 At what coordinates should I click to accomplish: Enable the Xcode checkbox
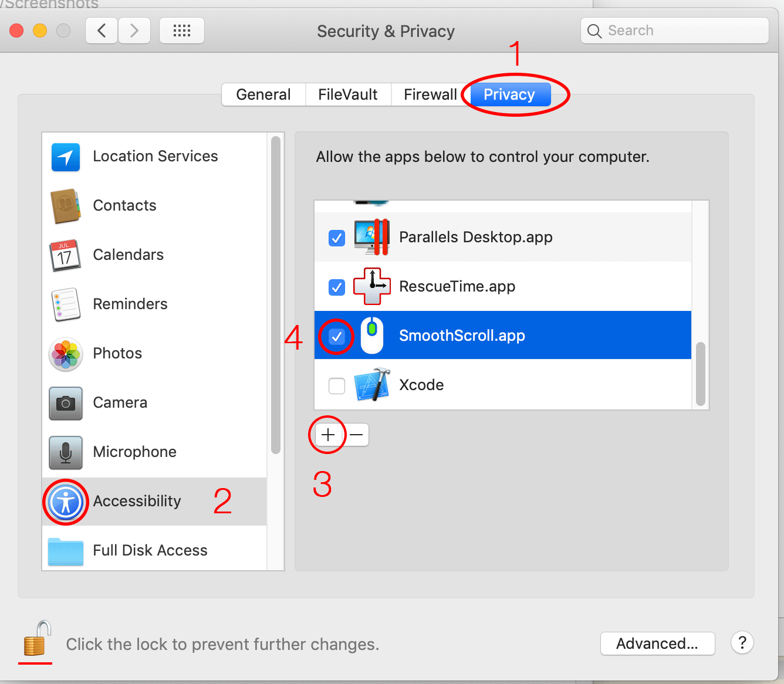tap(337, 386)
